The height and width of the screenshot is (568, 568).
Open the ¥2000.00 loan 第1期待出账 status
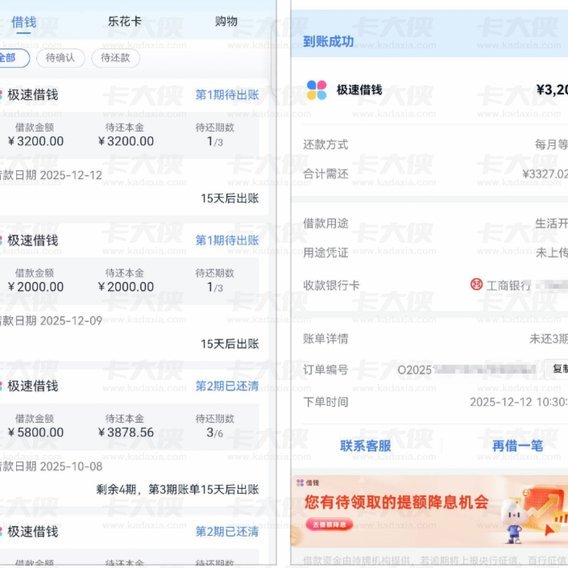coord(227,240)
